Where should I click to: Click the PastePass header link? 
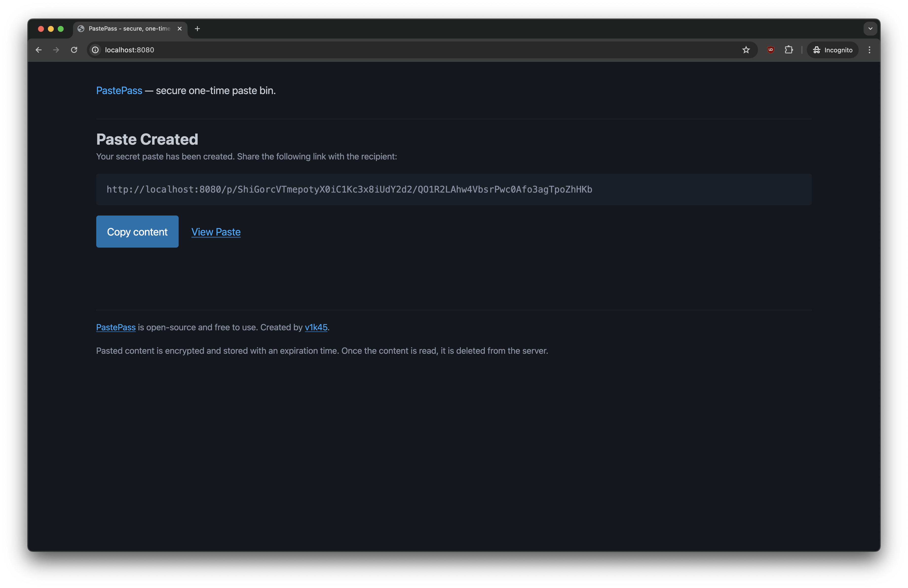[119, 91]
